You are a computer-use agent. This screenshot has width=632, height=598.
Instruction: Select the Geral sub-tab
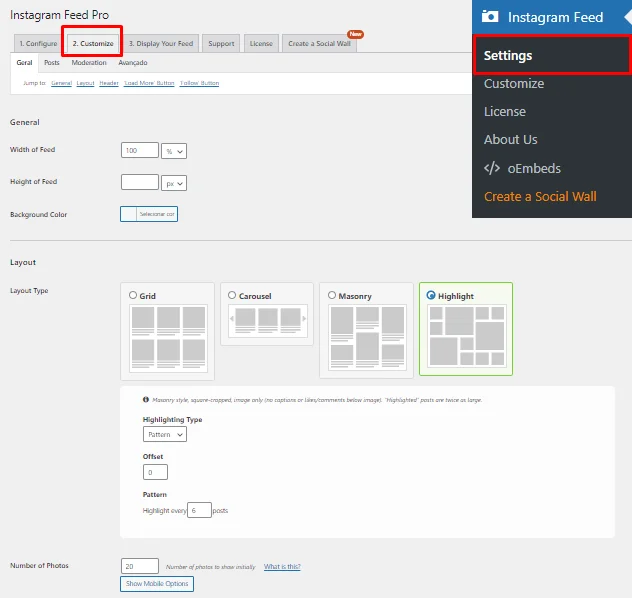point(24,63)
